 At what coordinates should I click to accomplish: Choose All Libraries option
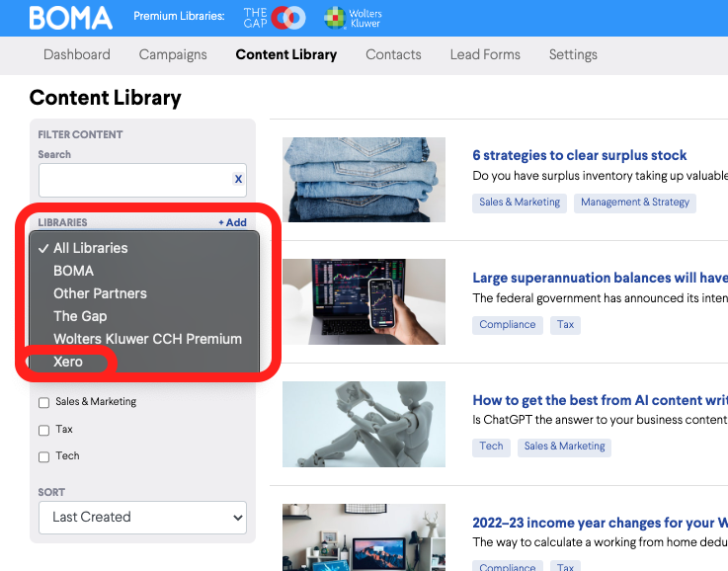click(144, 248)
